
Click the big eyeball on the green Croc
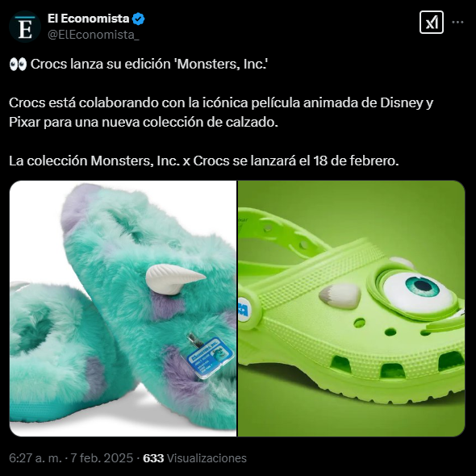[x=418, y=290]
